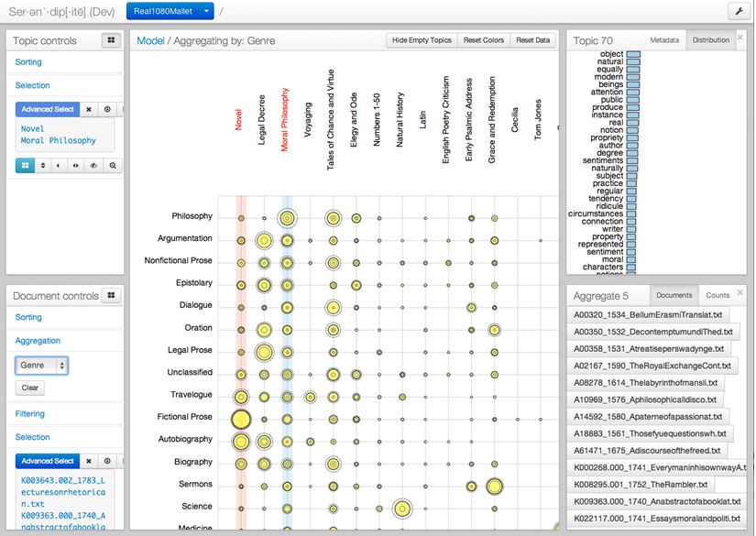Select the Novel topic column header

(238, 119)
